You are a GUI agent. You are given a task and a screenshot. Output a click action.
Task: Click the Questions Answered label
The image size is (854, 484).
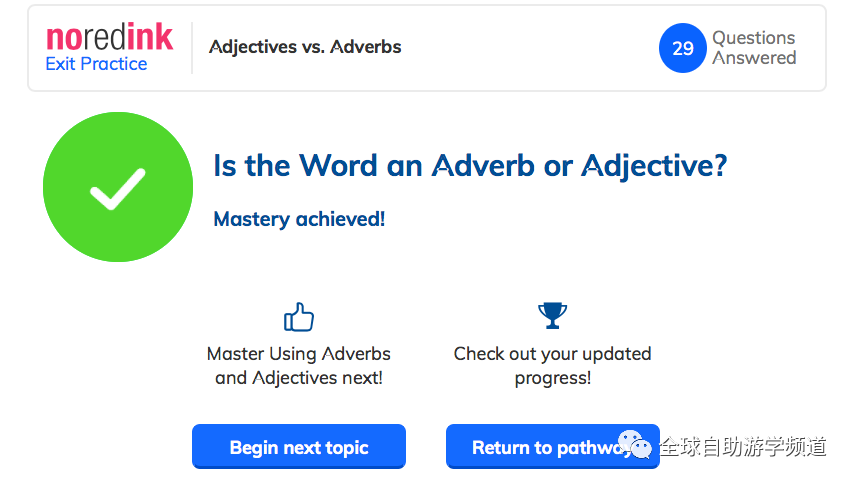754,48
